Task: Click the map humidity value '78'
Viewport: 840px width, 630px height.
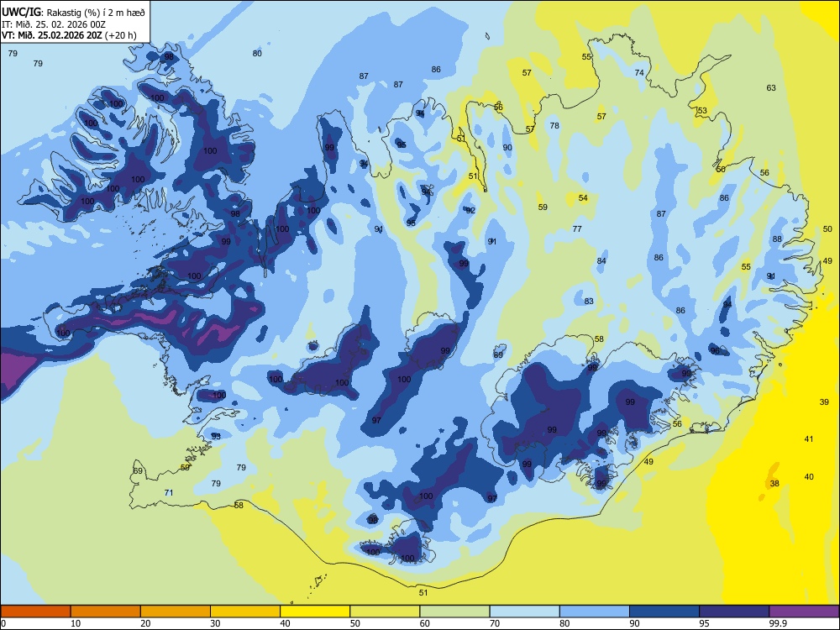Action: pos(554,126)
